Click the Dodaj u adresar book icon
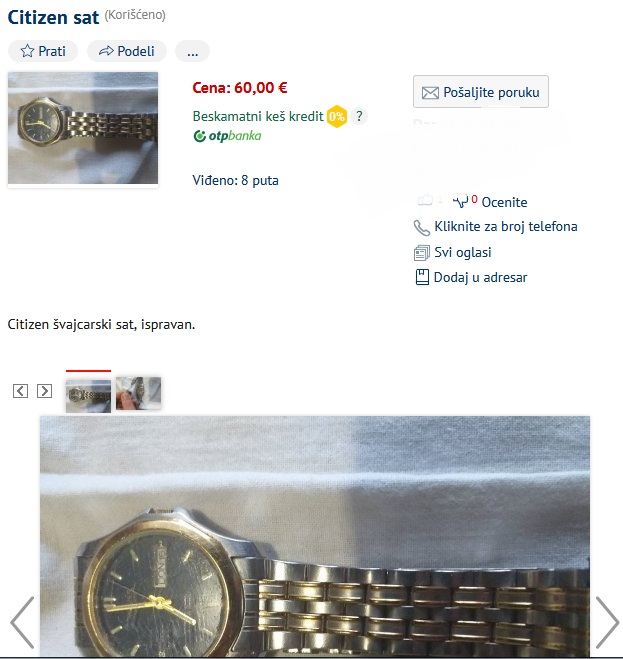 click(x=422, y=277)
